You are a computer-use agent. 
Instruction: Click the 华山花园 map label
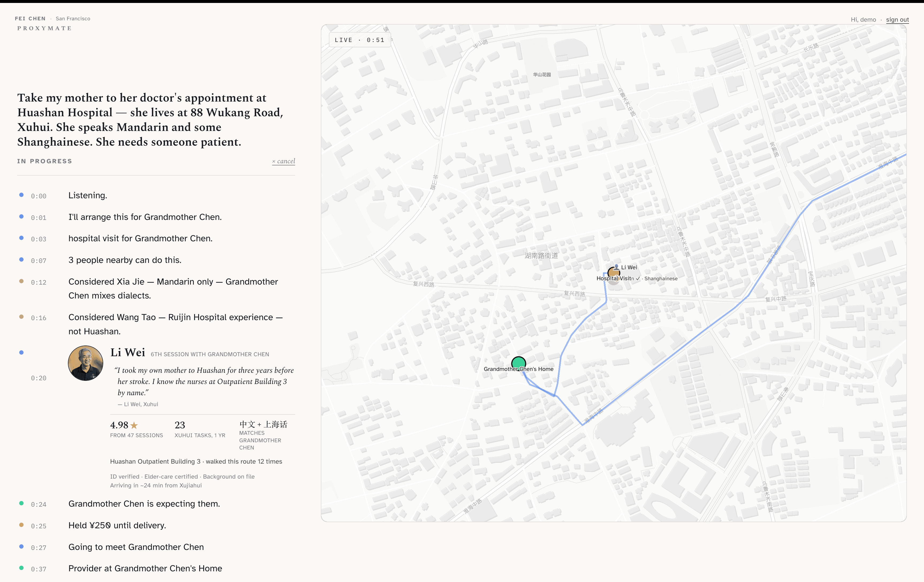(x=542, y=75)
